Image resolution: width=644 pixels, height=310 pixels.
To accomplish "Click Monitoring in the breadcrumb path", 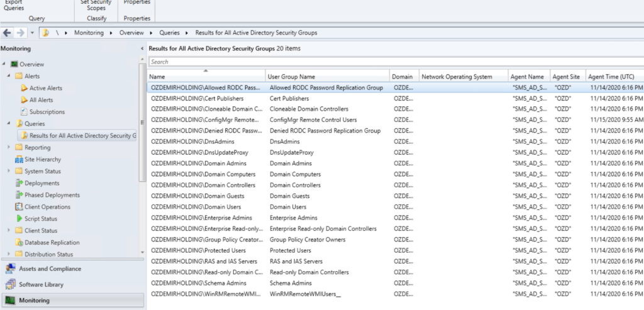I will point(89,33).
